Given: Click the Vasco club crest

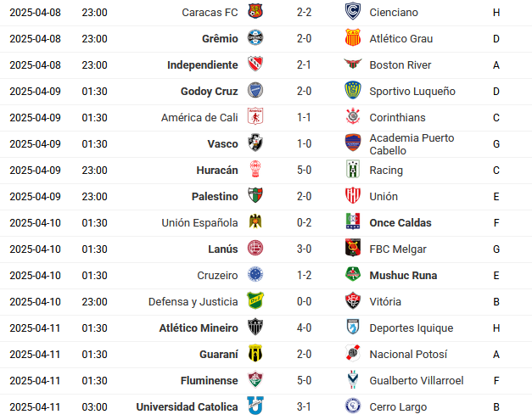Looking at the screenshot, I should [255, 143].
